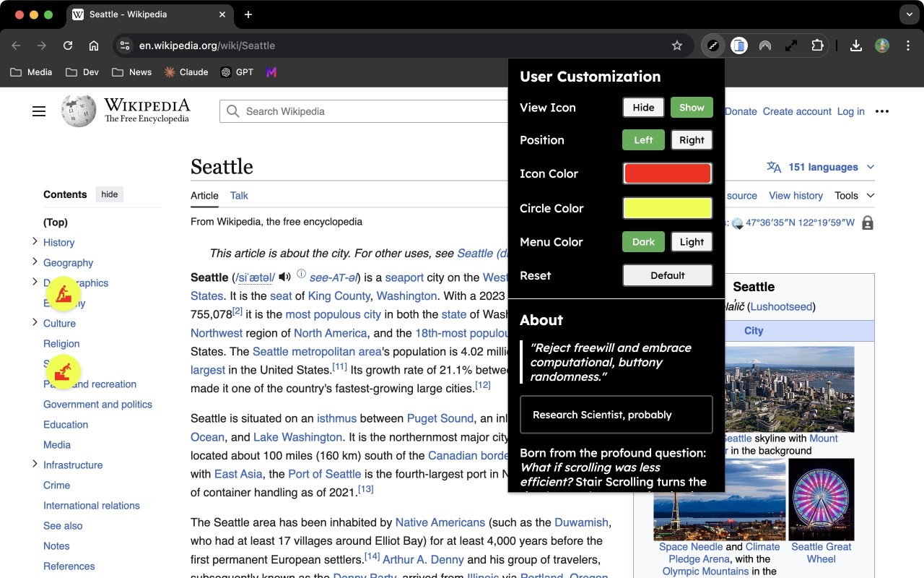Viewport: 924px width, 578px height.
Task: Click the Donate link
Action: (741, 111)
